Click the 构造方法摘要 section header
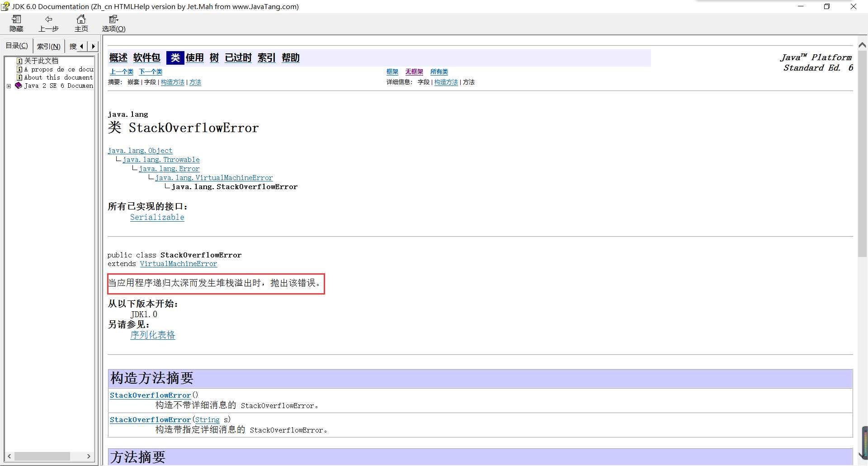 (x=480, y=378)
